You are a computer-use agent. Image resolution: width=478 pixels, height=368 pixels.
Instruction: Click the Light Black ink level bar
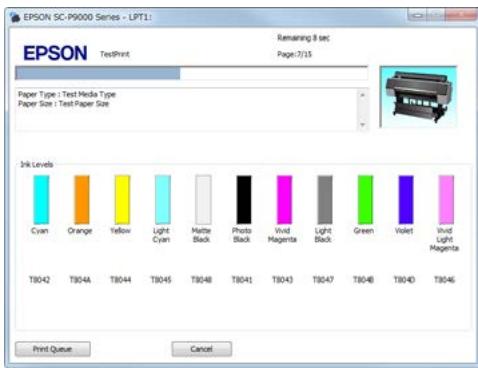click(325, 200)
